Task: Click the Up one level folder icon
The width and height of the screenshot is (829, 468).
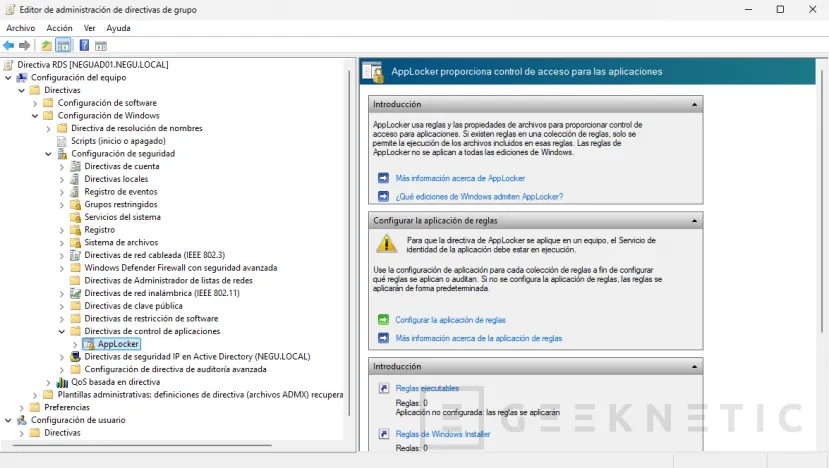Action: 47,45
